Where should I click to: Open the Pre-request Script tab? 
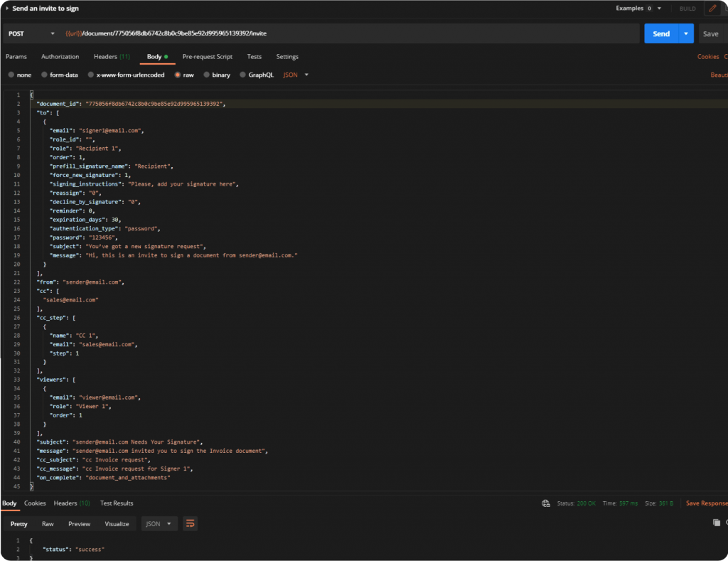(x=207, y=57)
